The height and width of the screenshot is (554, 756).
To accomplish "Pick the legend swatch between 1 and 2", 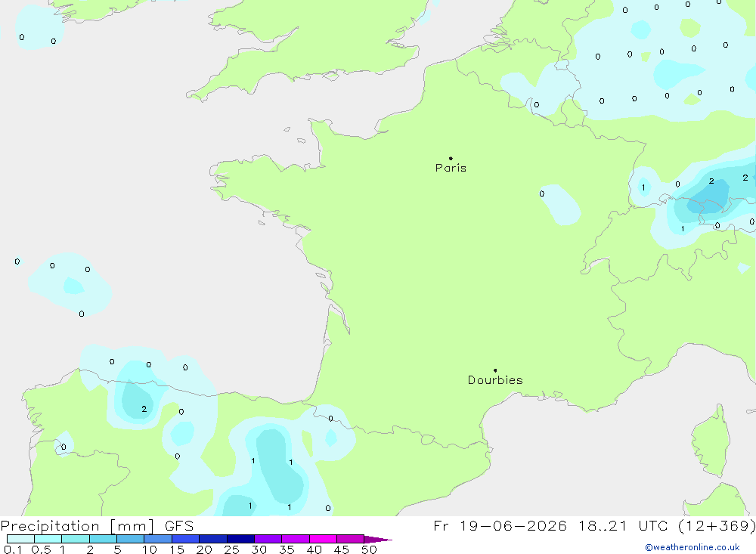I will pyautogui.click(x=76, y=539).
